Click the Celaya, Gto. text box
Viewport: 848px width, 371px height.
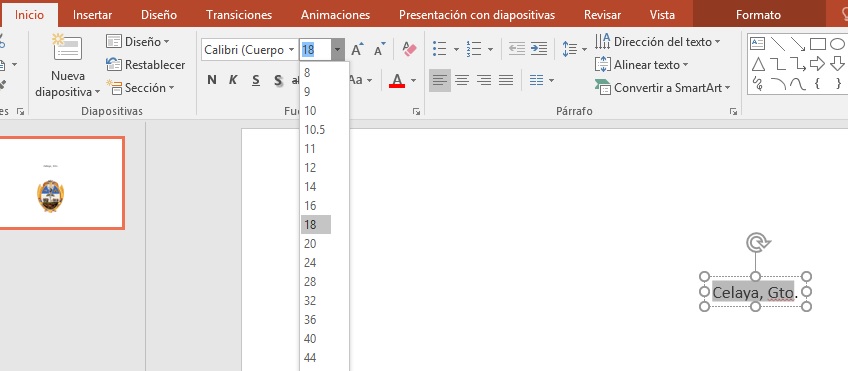point(755,293)
